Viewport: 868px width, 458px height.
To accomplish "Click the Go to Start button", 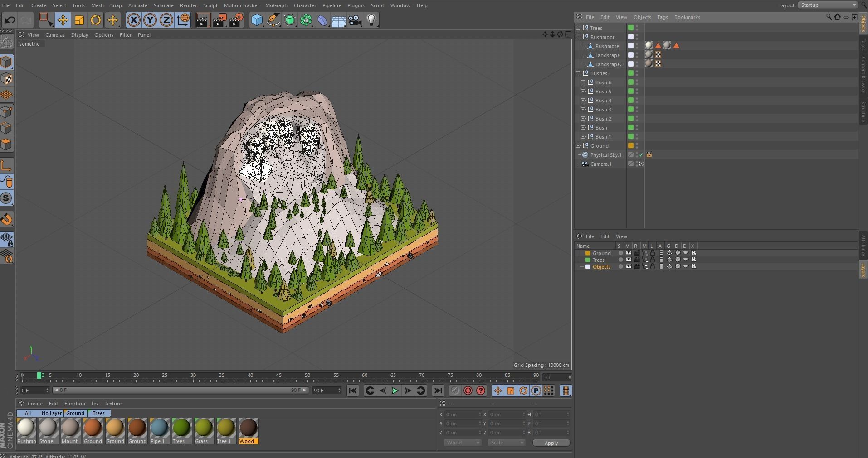I will coord(353,391).
